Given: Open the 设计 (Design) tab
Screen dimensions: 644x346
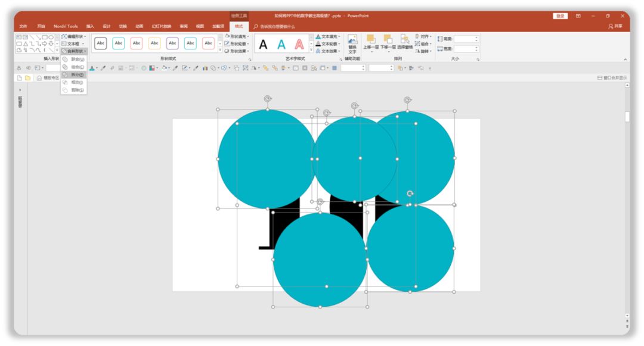Looking at the screenshot, I should [107, 26].
